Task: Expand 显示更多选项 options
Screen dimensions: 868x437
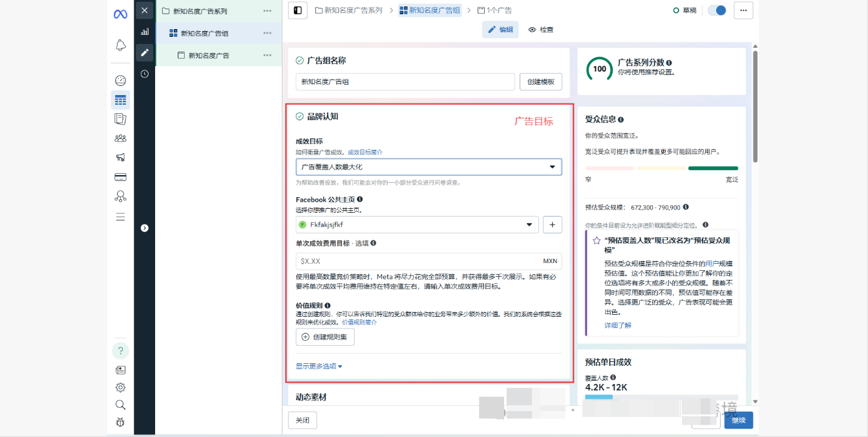Action: coord(319,367)
